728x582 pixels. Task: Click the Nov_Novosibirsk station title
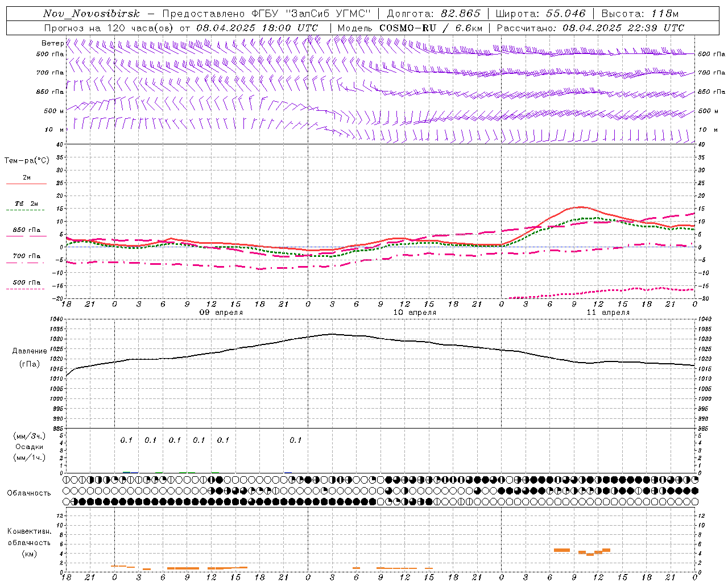92,14
